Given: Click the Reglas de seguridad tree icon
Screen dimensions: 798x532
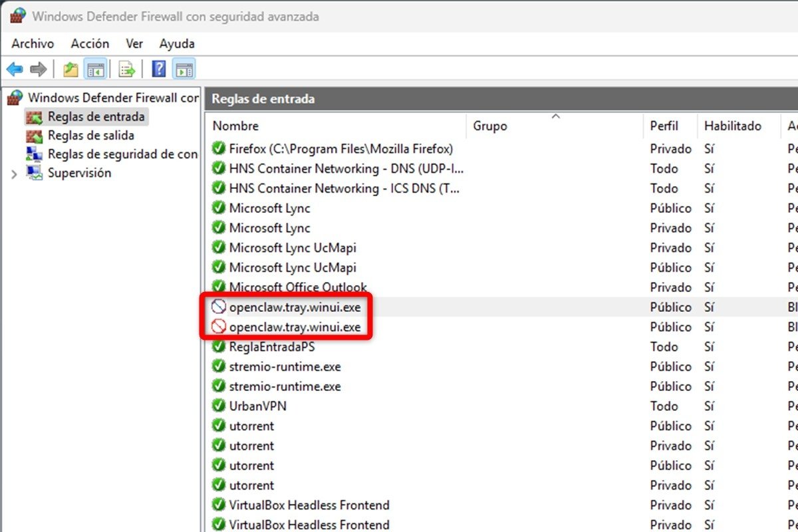Looking at the screenshot, I should click(x=34, y=154).
